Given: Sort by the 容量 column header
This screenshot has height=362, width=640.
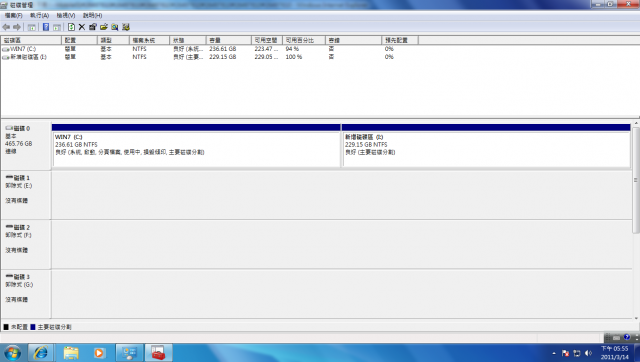Looking at the screenshot, I should (229, 40).
